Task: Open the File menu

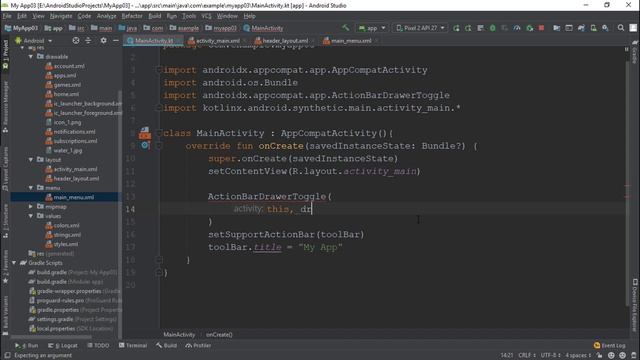Action: [7, 16]
